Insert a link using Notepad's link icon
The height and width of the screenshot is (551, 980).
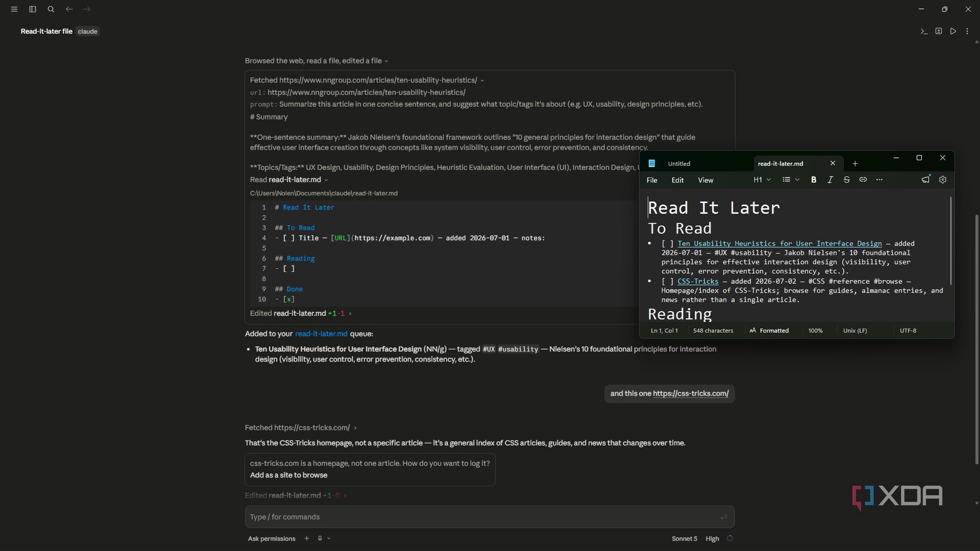pyautogui.click(x=863, y=180)
